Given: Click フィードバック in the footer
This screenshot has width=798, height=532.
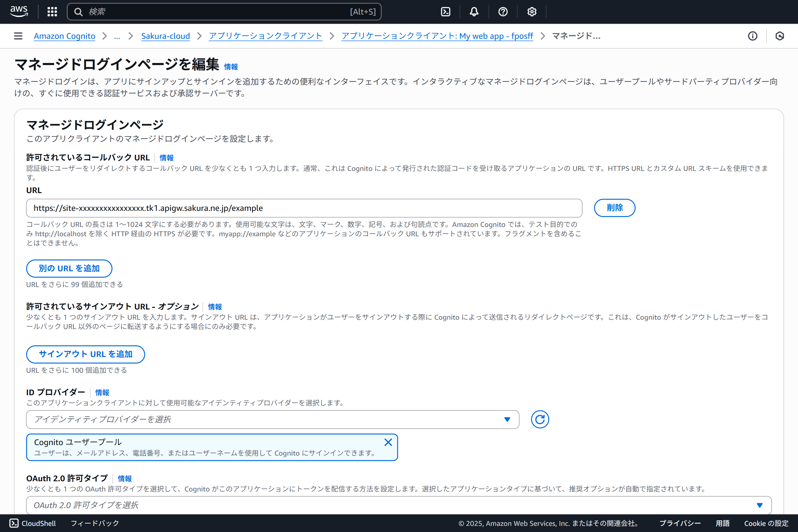Looking at the screenshot, I should [95, 523].
